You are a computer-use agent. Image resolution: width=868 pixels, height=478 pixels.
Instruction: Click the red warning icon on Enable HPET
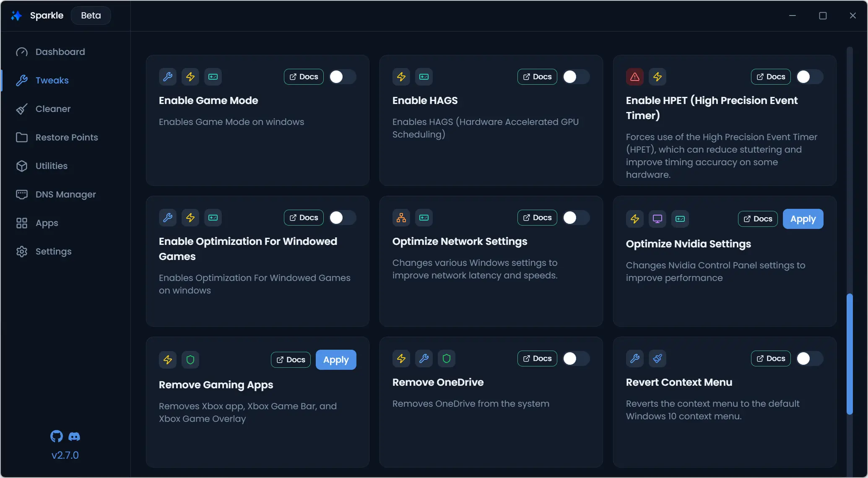tap(634, 77)
